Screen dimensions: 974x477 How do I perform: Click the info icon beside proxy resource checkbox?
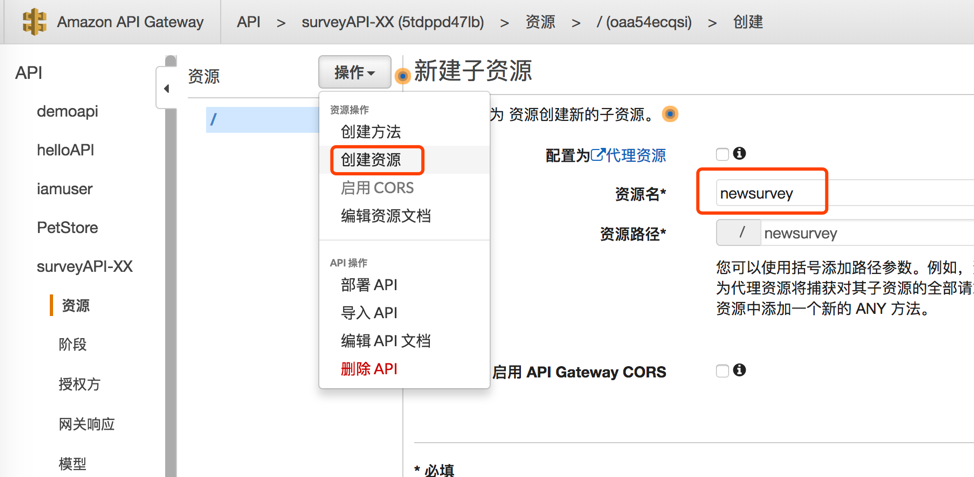click(x=739, y=153)
